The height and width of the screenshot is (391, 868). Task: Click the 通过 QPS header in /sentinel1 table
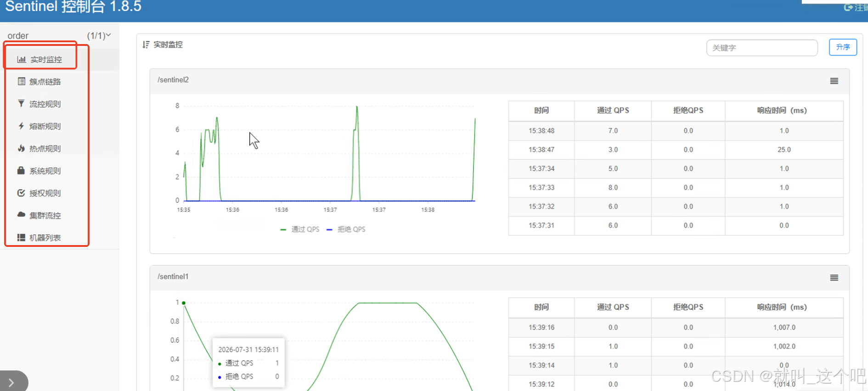[613, 307]
